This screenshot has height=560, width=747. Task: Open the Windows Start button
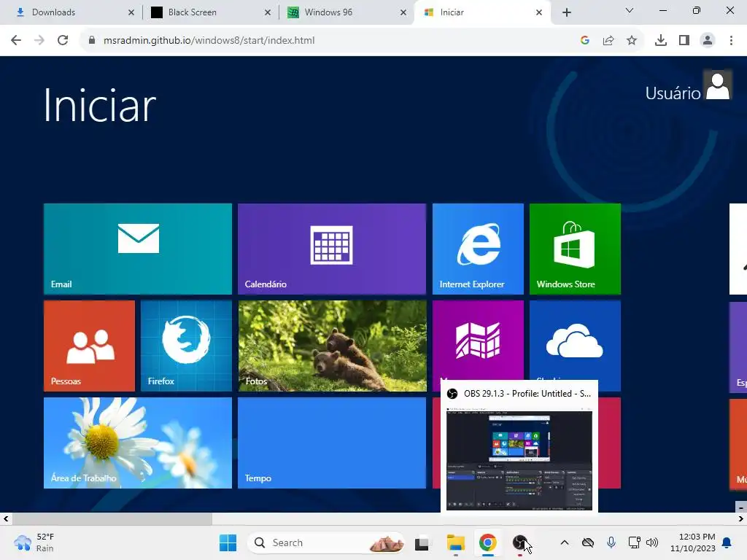point(228,542)
